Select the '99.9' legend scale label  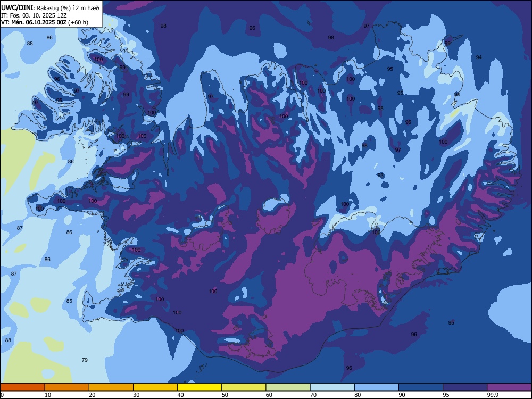click(x=493, y=395)
